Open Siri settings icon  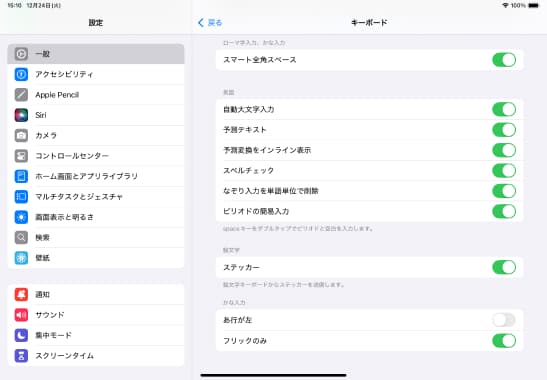(x=21, y=115)
